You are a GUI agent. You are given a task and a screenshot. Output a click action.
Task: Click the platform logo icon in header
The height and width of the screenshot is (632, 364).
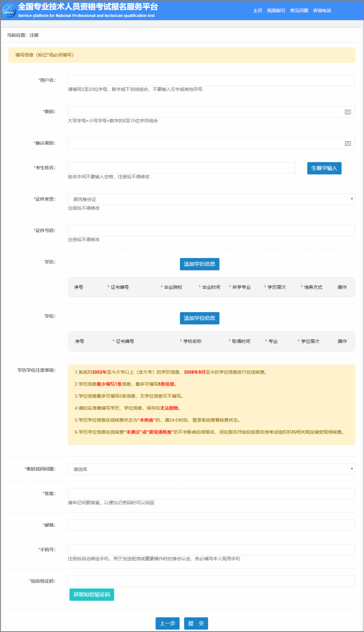[9, 10]
